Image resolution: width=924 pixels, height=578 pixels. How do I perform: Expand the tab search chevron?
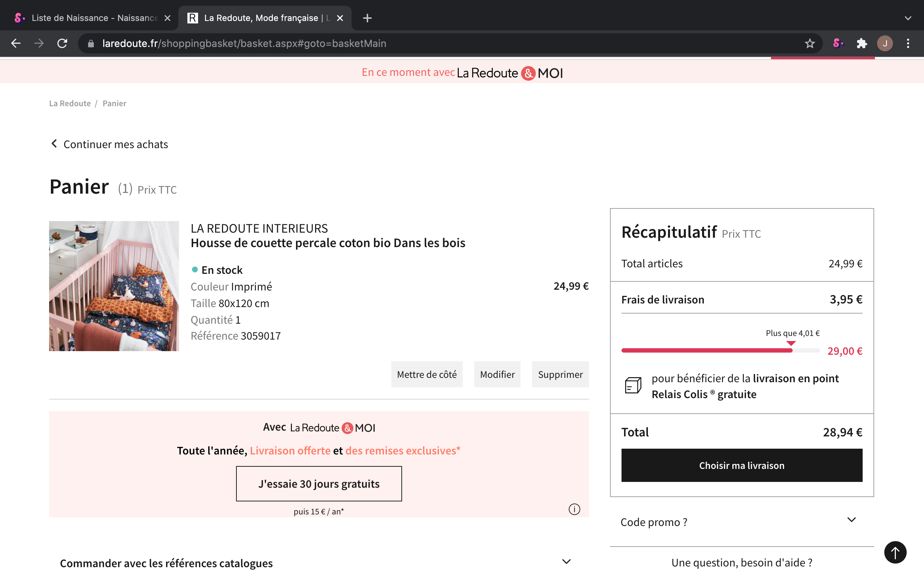908,18
